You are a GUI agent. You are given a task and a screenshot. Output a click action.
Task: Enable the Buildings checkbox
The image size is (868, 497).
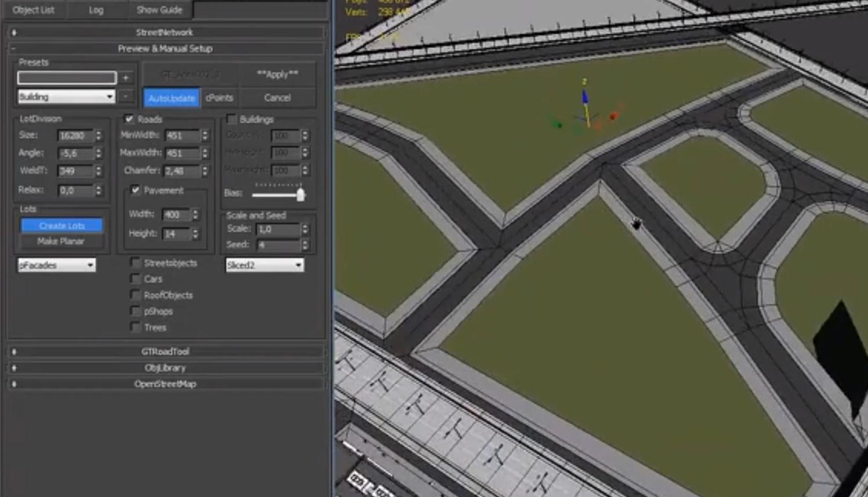tap(231, 119)
